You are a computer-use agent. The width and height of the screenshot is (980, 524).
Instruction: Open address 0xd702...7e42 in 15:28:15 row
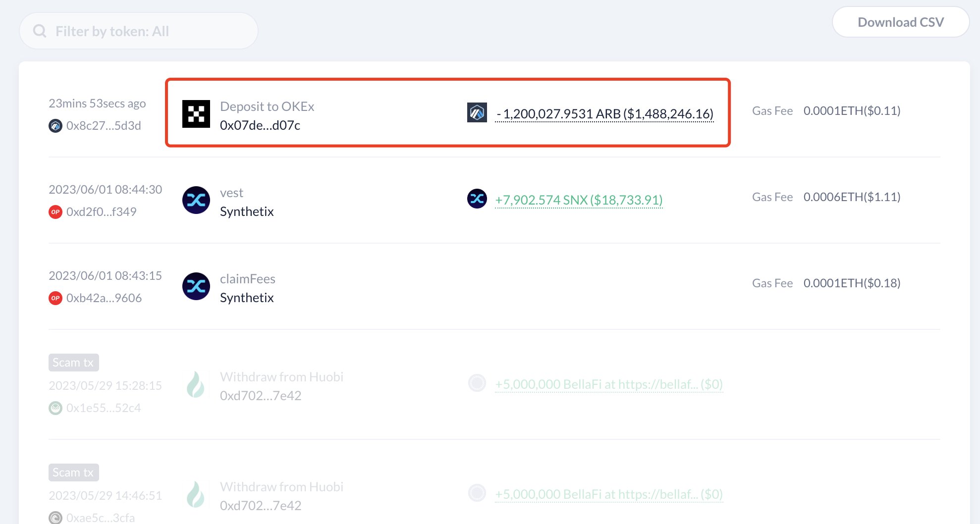point(261,396)
